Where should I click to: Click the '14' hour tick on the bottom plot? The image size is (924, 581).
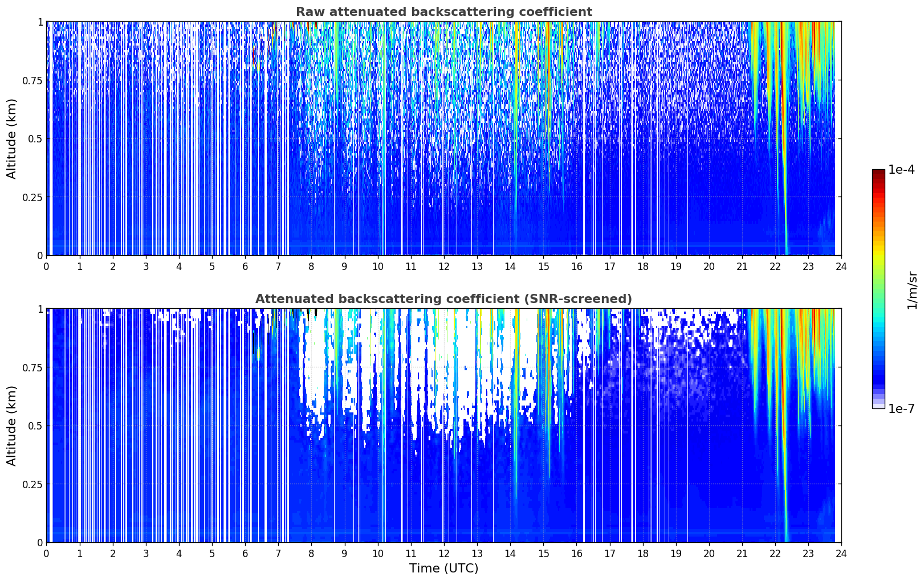pos(510,553)
